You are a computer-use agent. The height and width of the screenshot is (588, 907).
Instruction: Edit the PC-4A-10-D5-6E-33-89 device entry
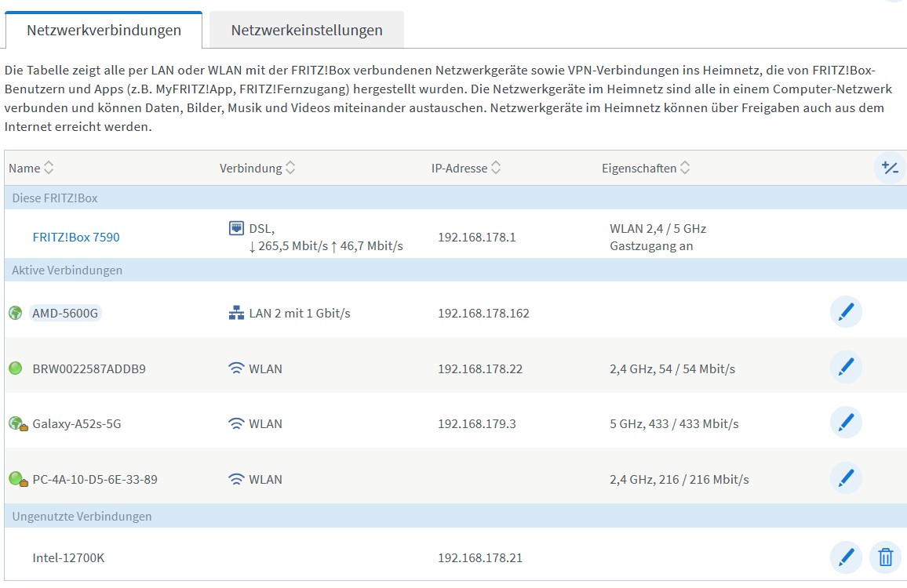(x=846, y=478)
